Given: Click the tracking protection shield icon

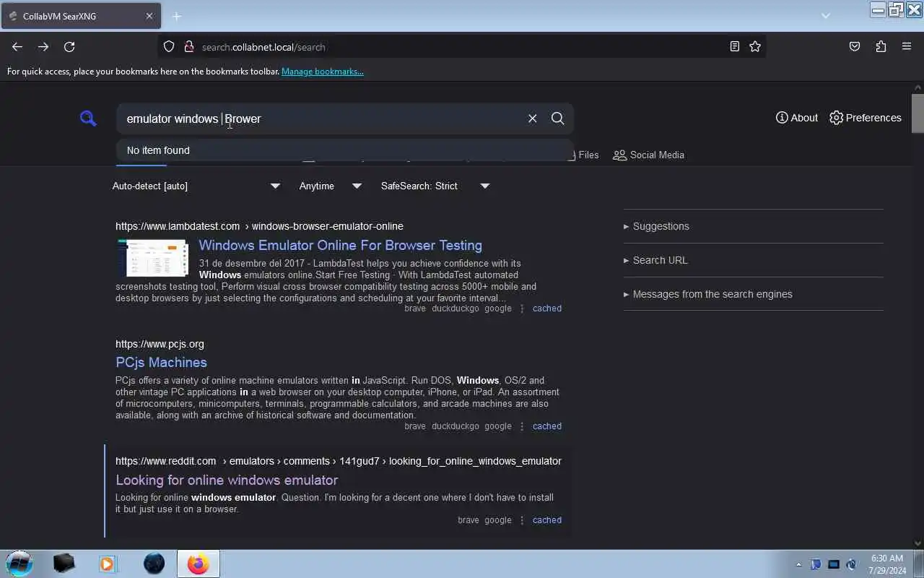Looking at the screenshot, I should click(169, 47).
